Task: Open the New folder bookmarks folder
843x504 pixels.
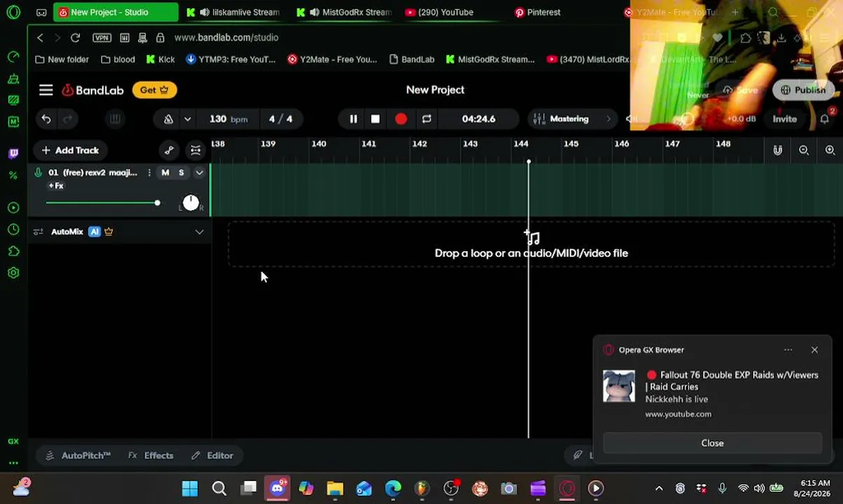Action: point(62,59)
